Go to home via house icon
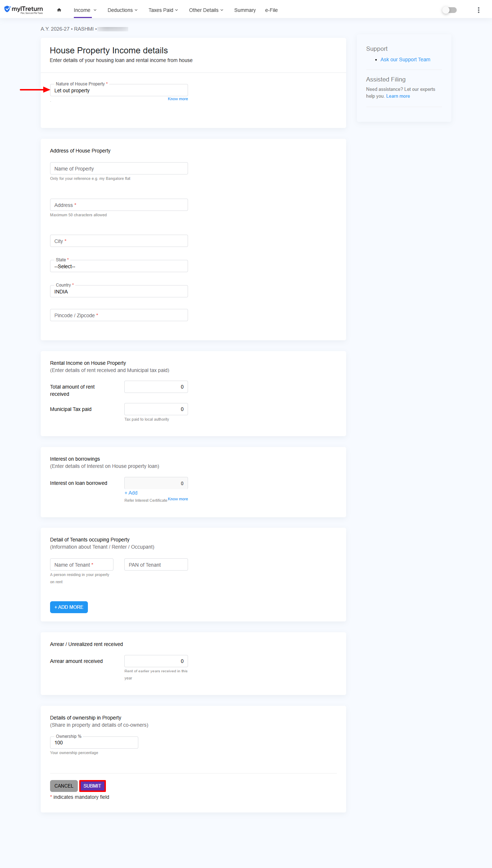 pos(59,10)
